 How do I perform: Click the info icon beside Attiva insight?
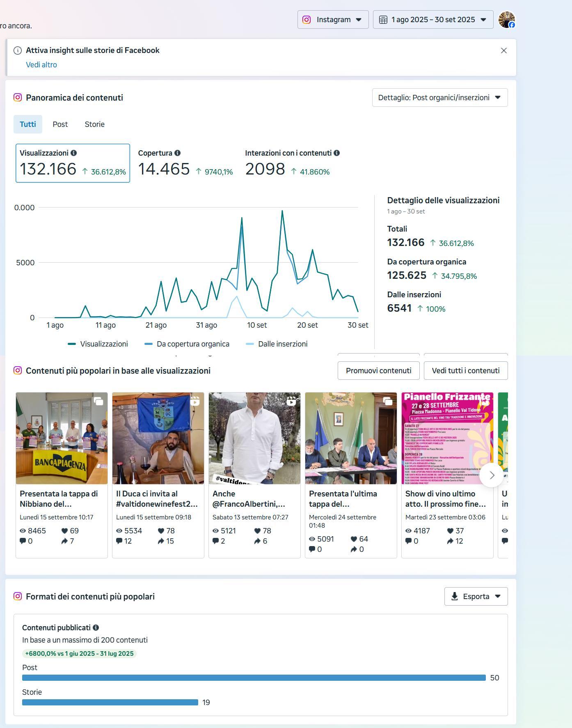[18, 51]
